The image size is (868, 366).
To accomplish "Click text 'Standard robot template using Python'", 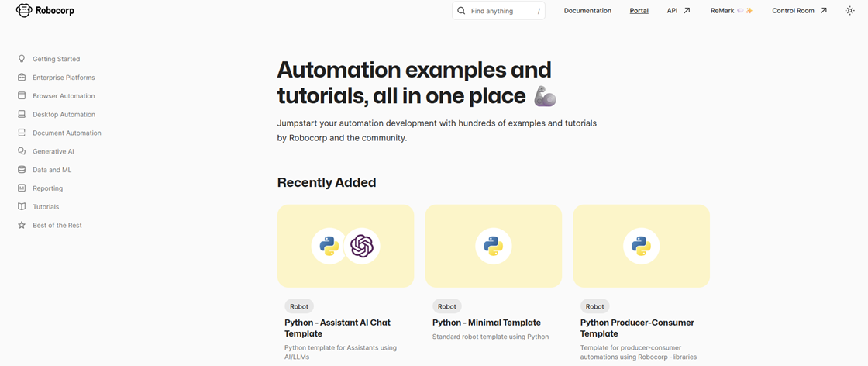I will click(491, 336).
